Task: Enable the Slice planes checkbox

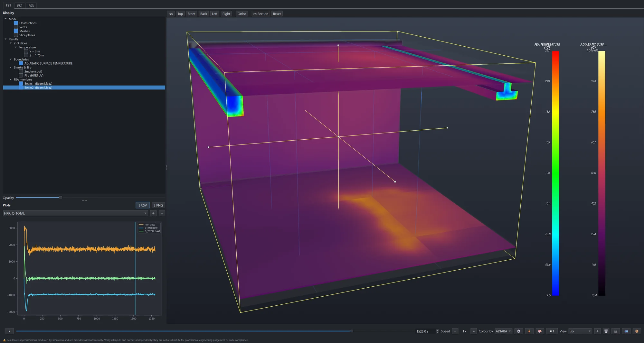Action: click(x=16, y=35)
